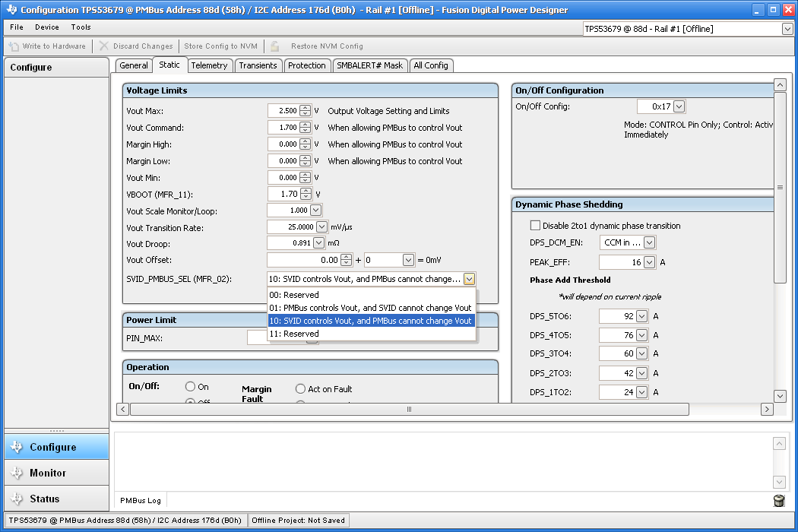Open the DPS_1TO2 threshold dropdown
Image resolution: width=798 pixels, height=532 pixels.
(641, 392)
